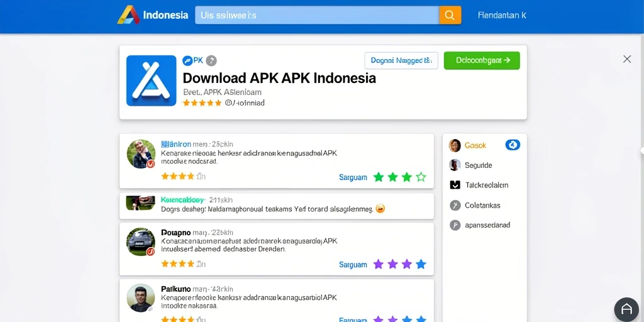Viewport: 644px width, 322px height.
Task: Click the colorful triangle Indonesia logo
Action: coord(128,15)
